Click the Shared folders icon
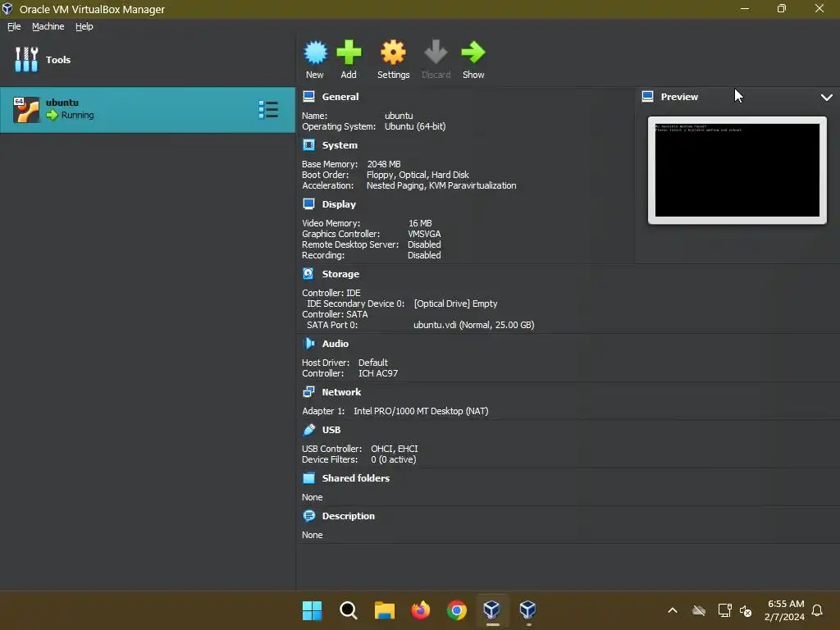Viewport: 840px width, 630px height. (308, 478)
